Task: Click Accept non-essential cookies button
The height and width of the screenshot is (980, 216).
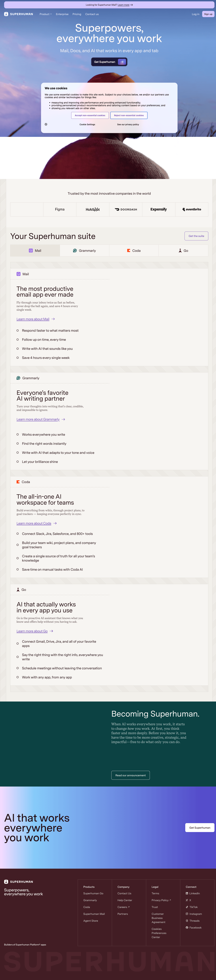Action: click(90, 115)
